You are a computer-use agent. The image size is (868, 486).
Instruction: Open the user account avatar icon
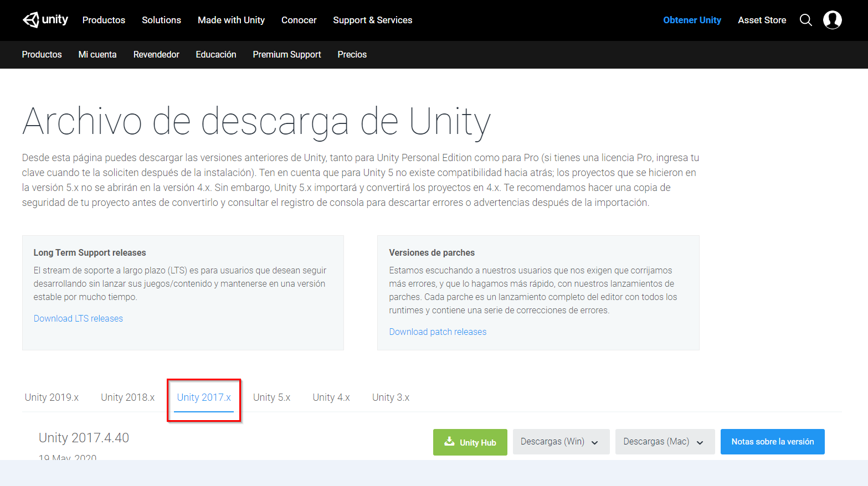pyautogui.click(x=832, y=20)
